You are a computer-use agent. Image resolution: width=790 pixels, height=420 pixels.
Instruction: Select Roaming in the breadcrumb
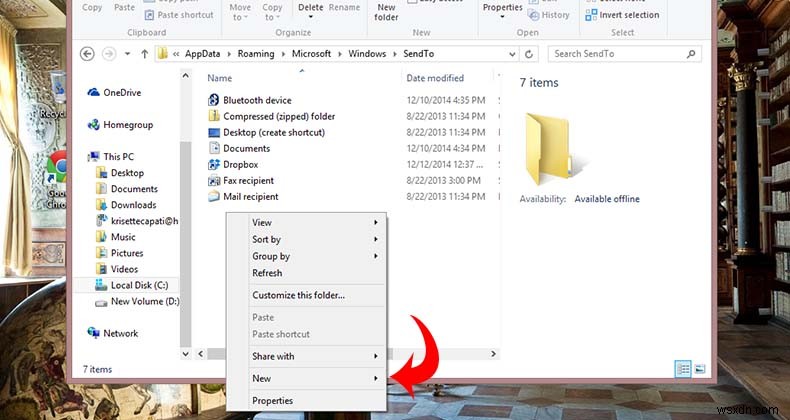click(256, 54)
